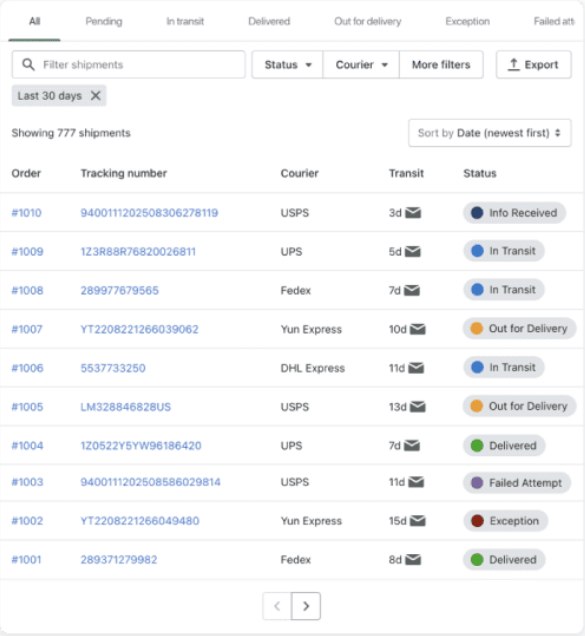Open order #1005 link
This screenshot has height=636, width=585.
click(x=27, y=406)
